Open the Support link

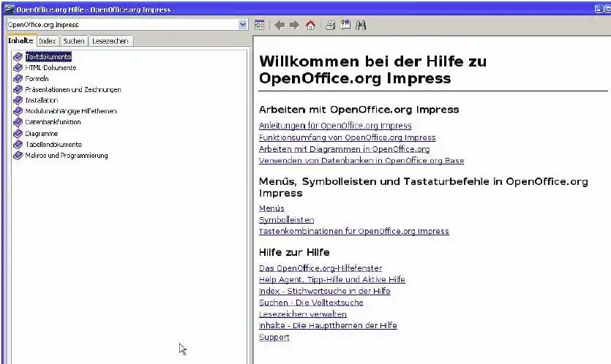coord(274,337)
